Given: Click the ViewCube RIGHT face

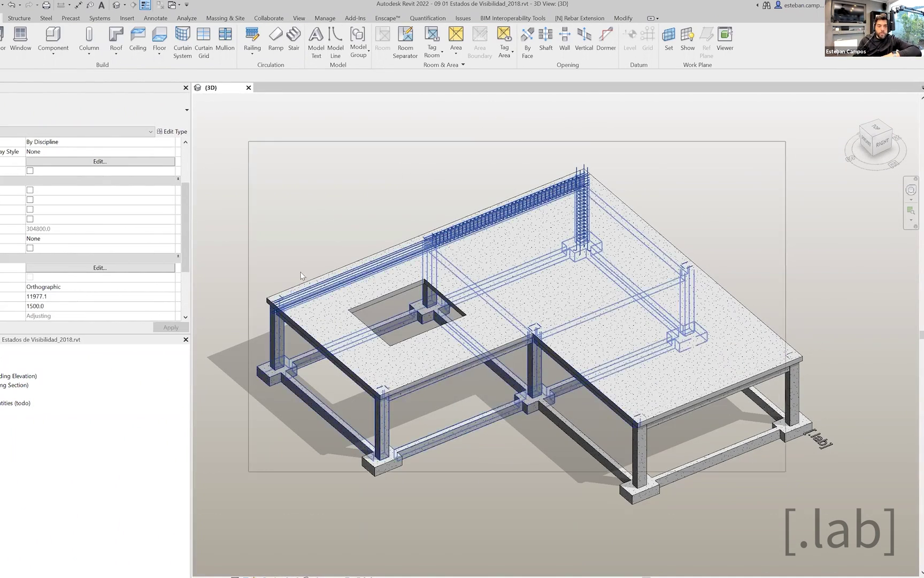Looking at the screenshot, I should coord(882,142).
